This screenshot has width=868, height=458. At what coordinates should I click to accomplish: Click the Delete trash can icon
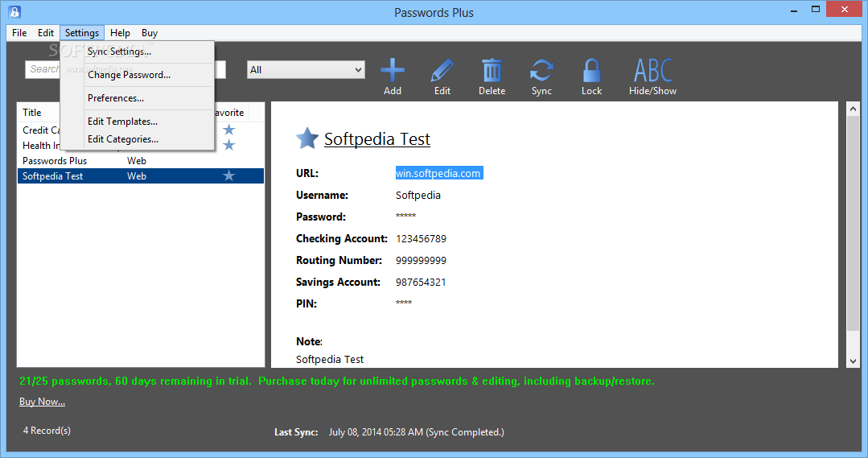pyautogui.click(x=492, y=70)
